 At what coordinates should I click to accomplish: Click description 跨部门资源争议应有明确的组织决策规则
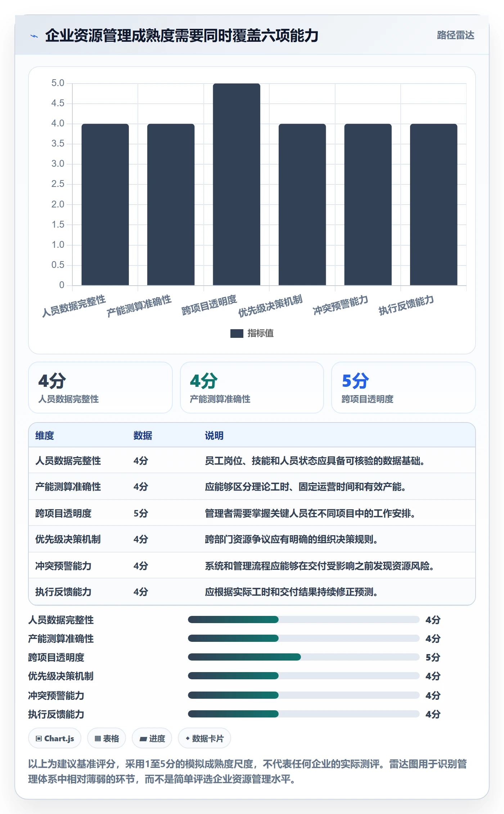point(291,539)
